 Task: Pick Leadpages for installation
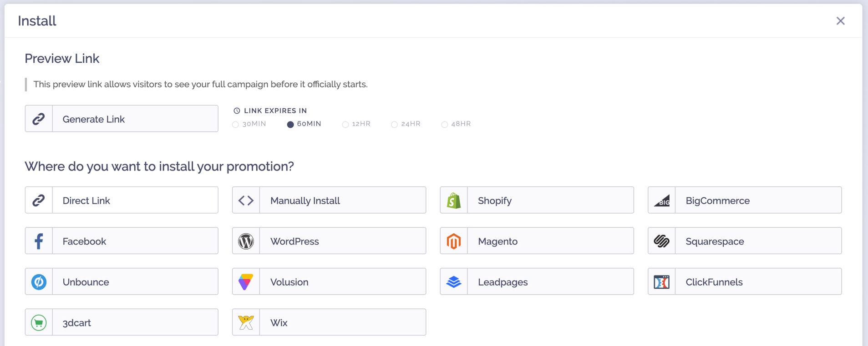(x=537, y=282)
